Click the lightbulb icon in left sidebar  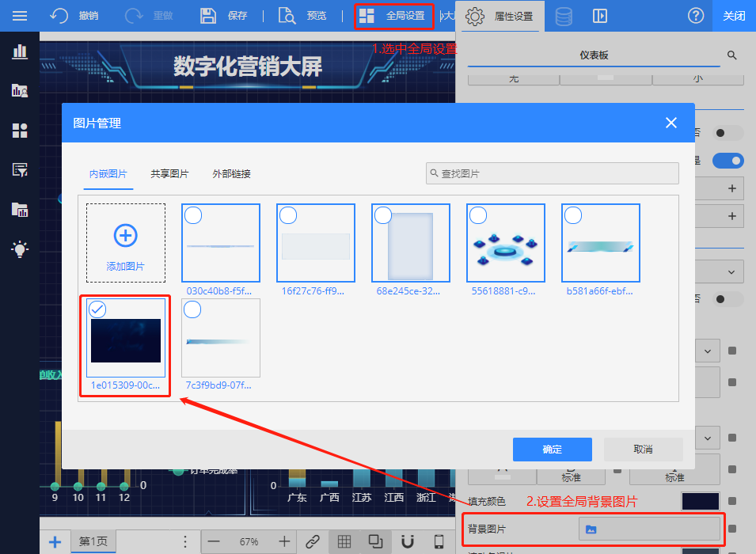tap(20, 249)
